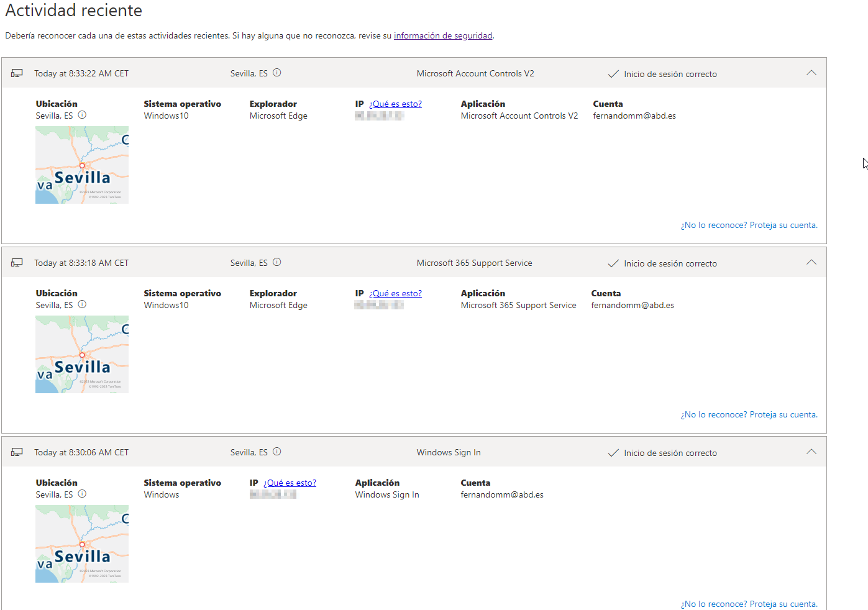Click Windows operating system value in Sign In entry

[162, 494]
